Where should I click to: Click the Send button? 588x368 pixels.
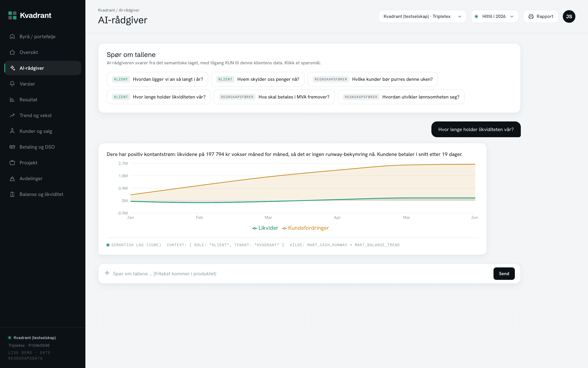click(x=504, y=274)
